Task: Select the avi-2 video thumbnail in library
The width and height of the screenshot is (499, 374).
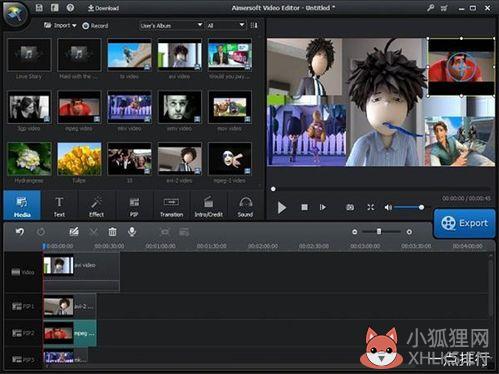Action: tap(179, 159)
